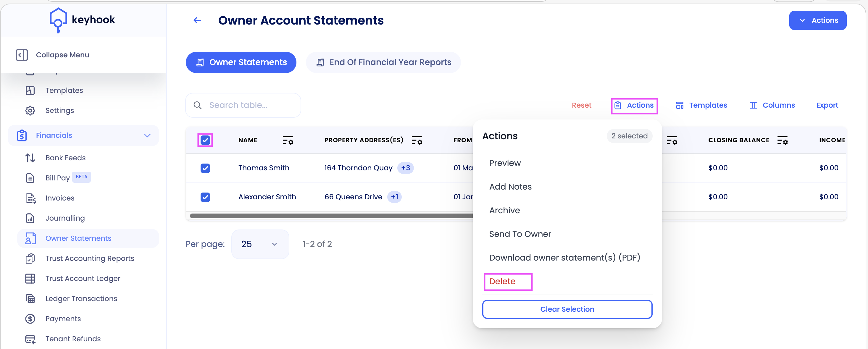This screenshot has height=349, width=868.
Task: Click the Settings gear icon in sidebar
Action: coord(30,111)
